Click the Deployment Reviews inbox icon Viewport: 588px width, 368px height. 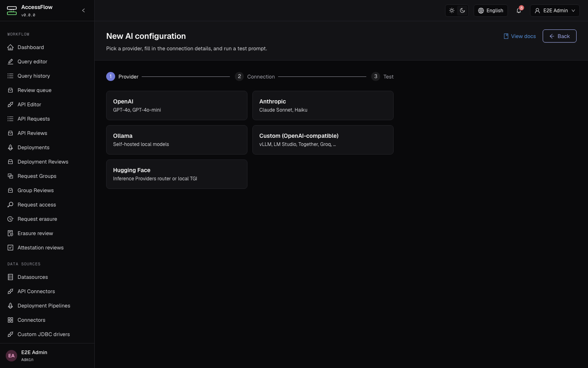tap(11, 162)
